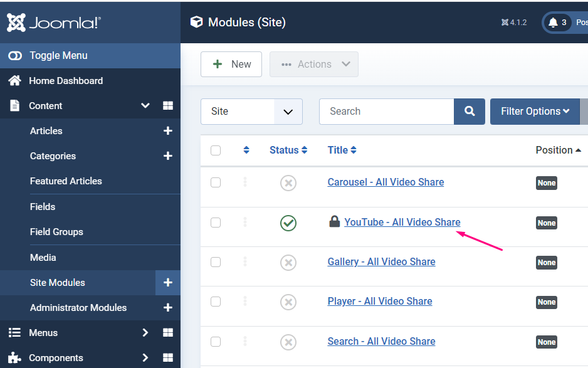Open Categories menu item
This screenshot has height=368, width=588.
point(53,156)
